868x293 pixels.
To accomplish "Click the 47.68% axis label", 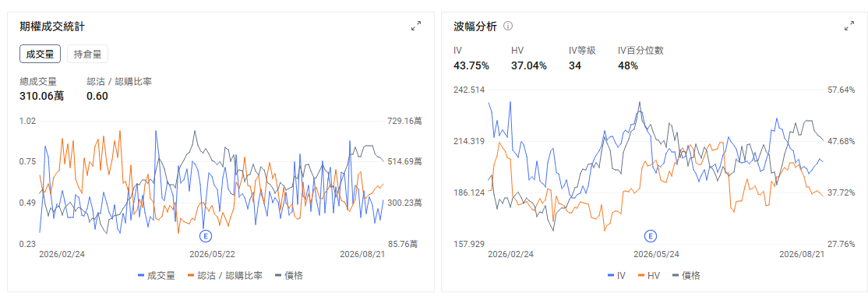I will [x=842, y=141].
